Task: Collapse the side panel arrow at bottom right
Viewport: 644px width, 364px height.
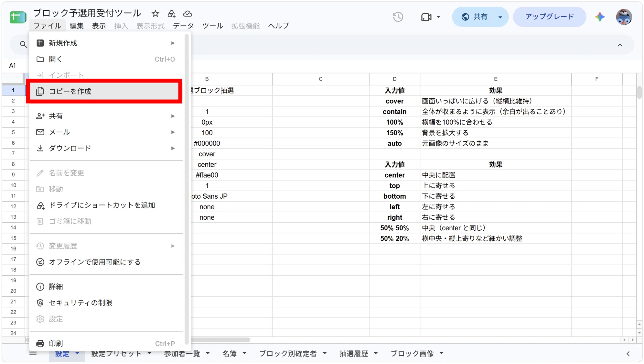Action: tap(628, 354)
